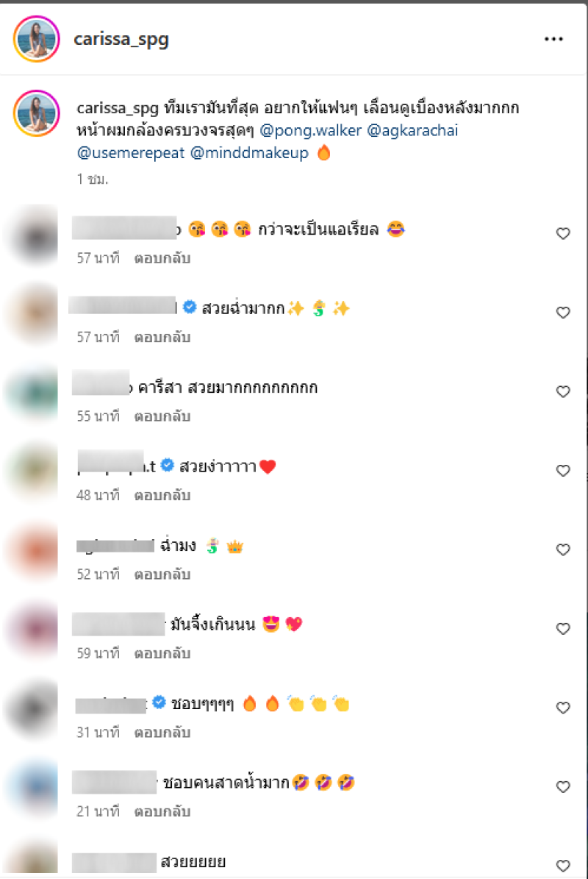This screenshot has width=588, height=879.
Task: Open the @pong.walker mention
Action: pyautogui.click(x=311, y=131)
